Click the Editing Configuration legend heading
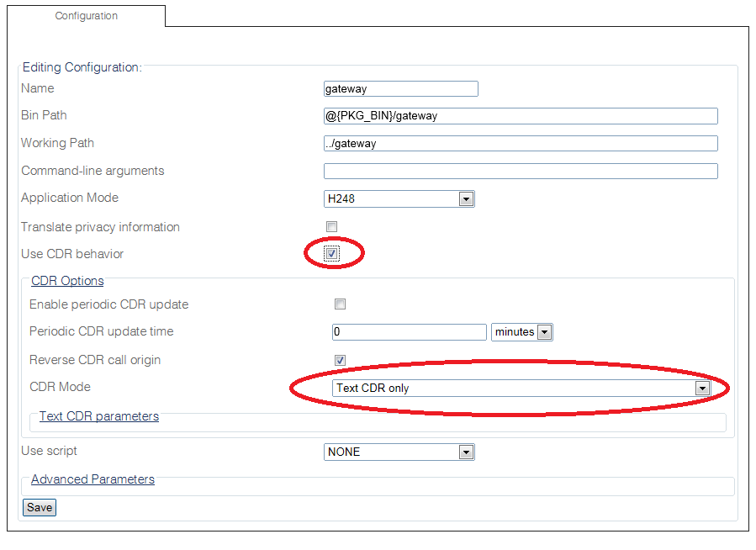756x550 pixels. click(82, 67)
